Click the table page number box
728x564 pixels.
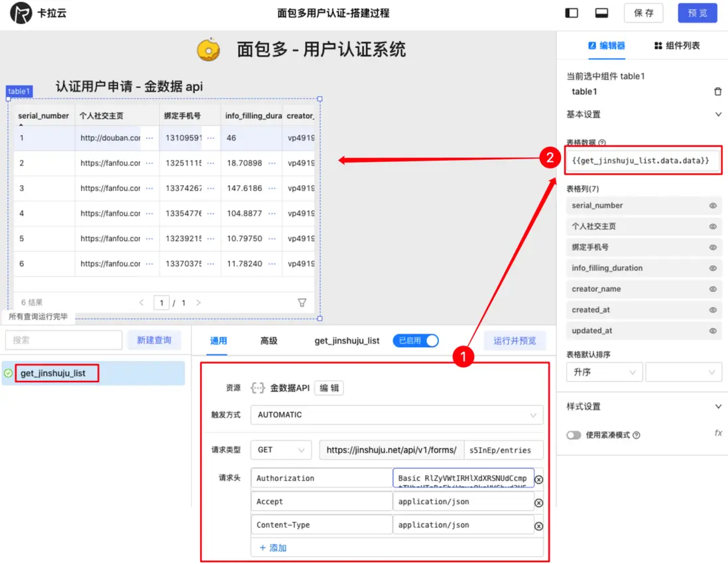(x=161, y=303)
